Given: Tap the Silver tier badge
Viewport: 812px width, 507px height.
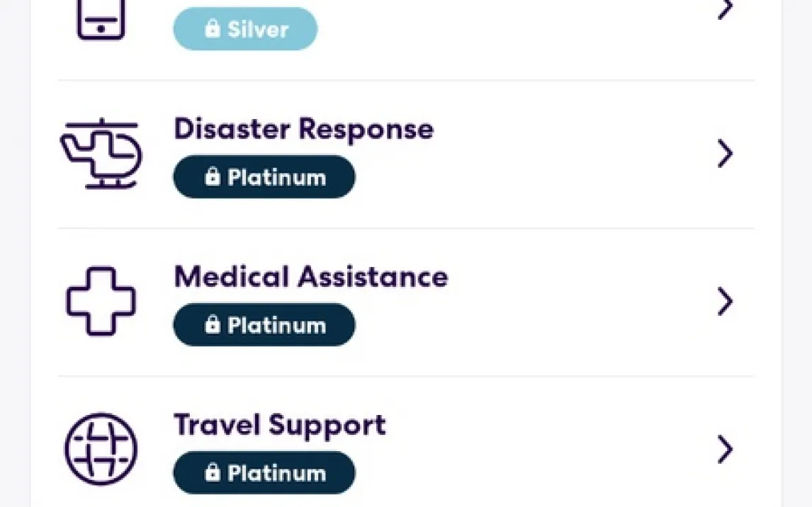Looking at the screenshot, I should (x=245, y=29).
